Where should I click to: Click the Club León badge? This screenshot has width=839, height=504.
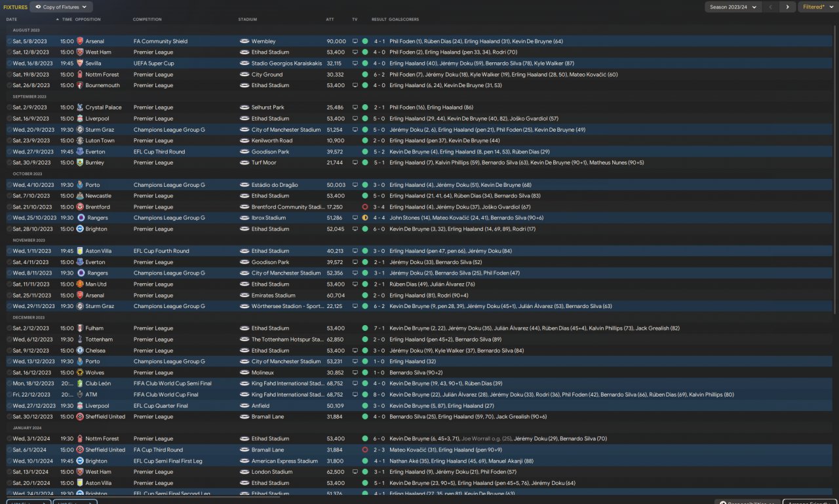pos(81,383)
